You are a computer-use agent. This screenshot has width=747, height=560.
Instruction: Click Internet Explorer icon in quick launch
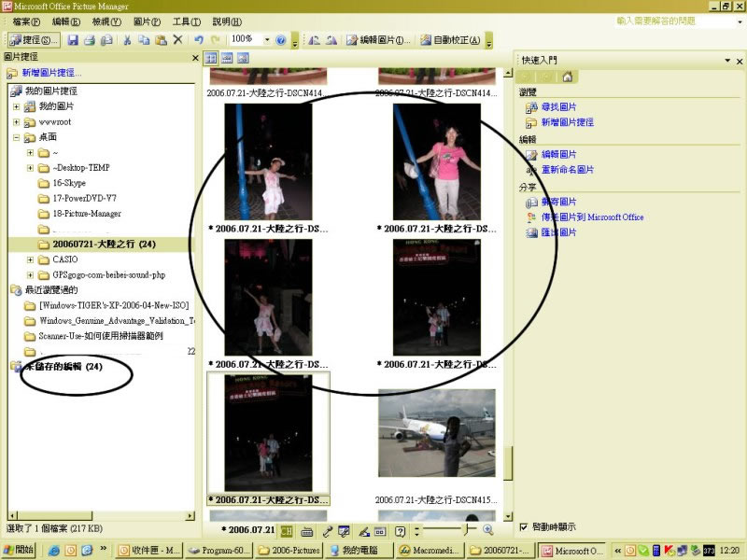point(54,551)
